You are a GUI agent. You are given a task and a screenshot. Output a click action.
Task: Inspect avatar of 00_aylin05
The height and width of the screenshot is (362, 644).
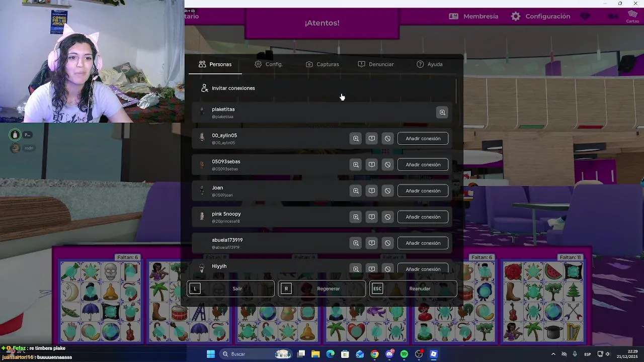pyautogui.click(x=356, y=138)
